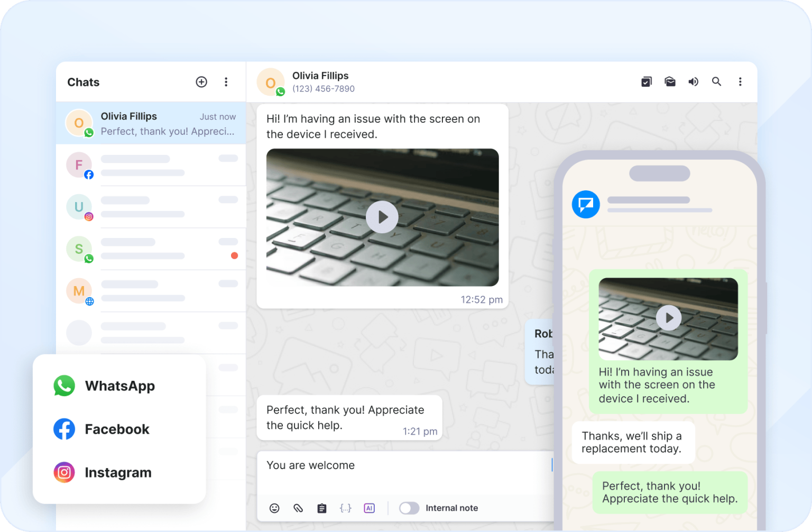The width and height of the screenshot is (812, 532).
Task: Select the Instagram channel icon
Action: coord(64,472)
